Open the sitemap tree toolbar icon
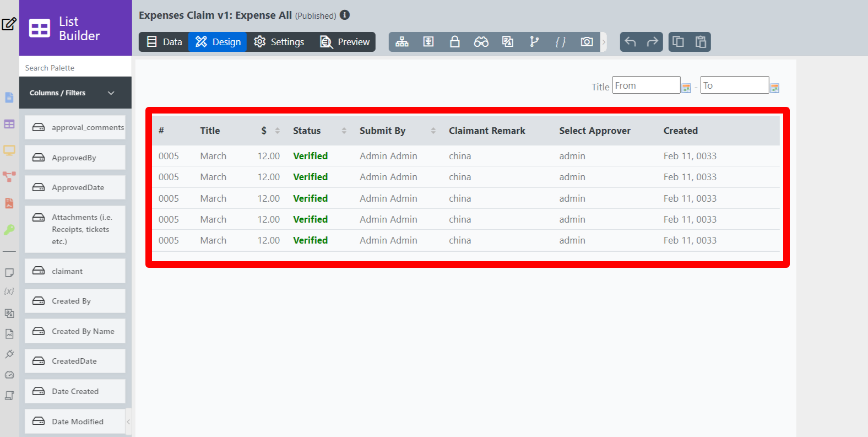This screenshot has height=437, width=868. pos(402,42)
